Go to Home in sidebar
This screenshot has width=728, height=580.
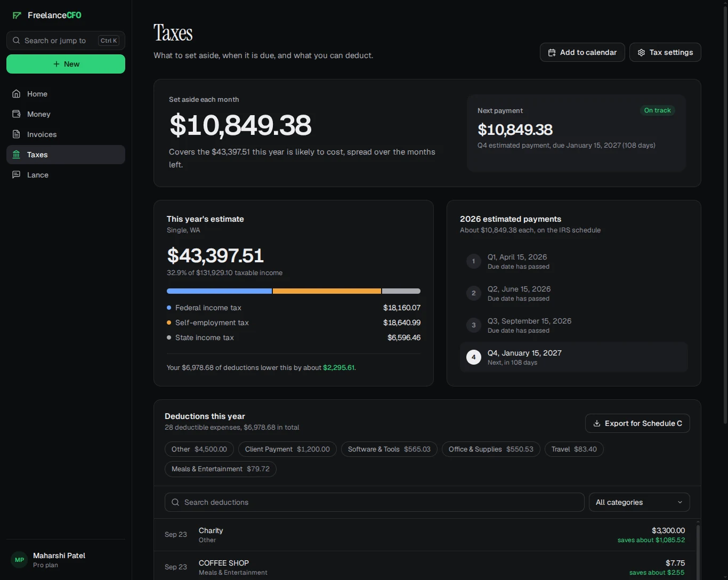tap(66, 94)
